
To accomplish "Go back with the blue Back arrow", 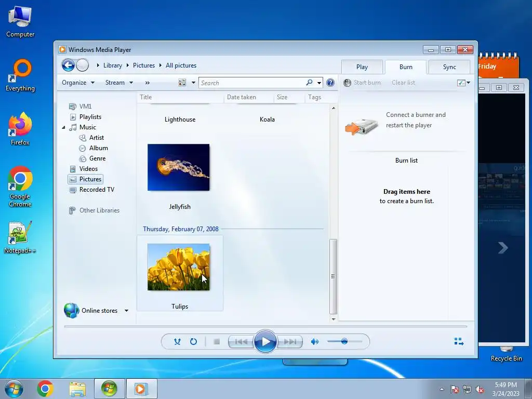I will coord(68,65).
